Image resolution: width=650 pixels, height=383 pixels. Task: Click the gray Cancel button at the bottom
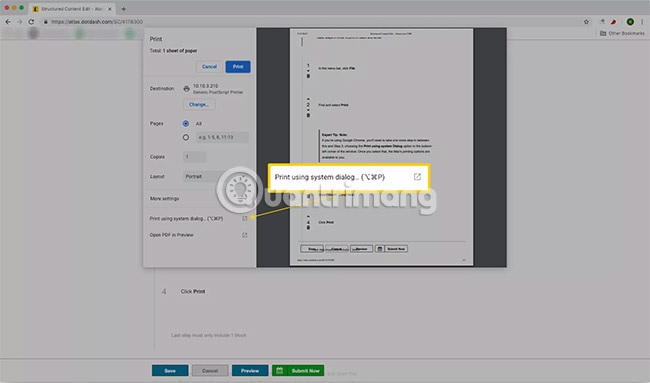click(x=210, y=371)
